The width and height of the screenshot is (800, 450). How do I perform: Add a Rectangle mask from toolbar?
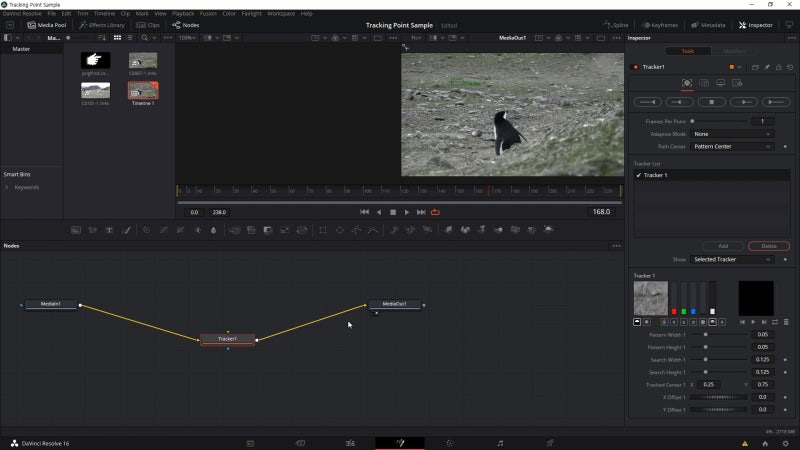pos(322,230)
